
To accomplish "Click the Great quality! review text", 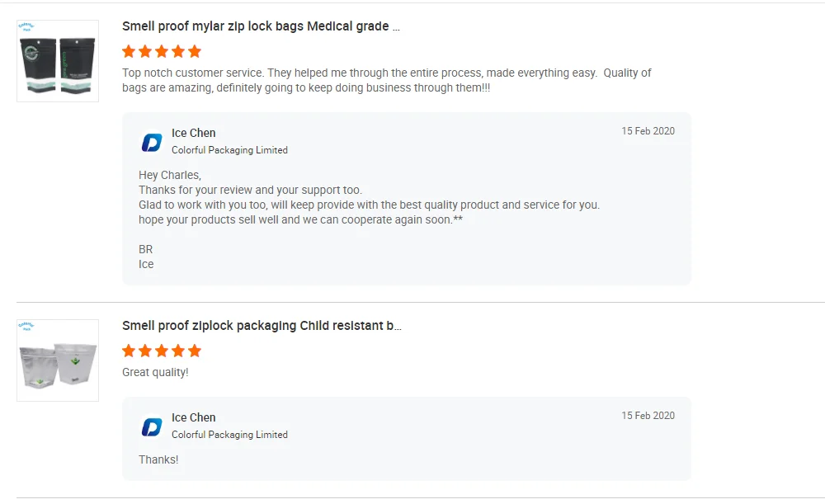I will pos(155,373).
